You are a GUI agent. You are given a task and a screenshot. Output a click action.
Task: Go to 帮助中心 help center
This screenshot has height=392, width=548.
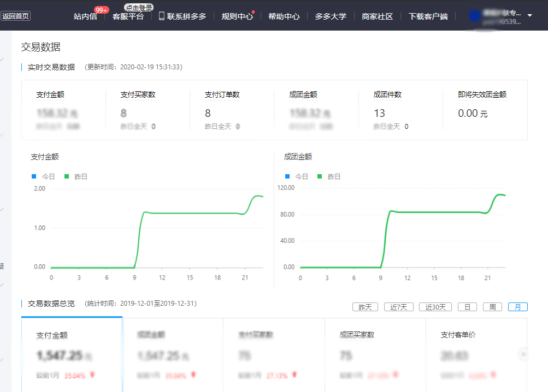coord(284,16)
